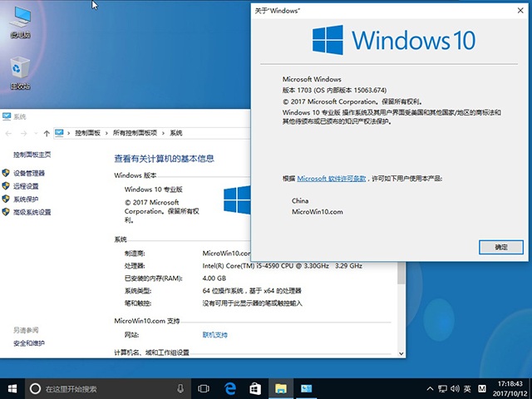Click the Windows Start button

[x=12, y=388]
